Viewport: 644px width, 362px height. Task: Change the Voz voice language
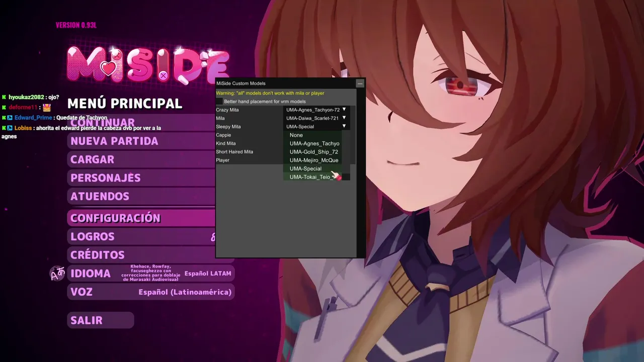(x=151, y=292)
